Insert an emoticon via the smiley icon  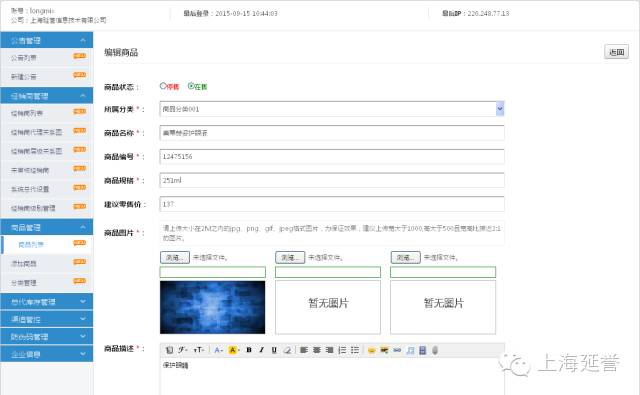pyautogui.click(x=371, y=350)
